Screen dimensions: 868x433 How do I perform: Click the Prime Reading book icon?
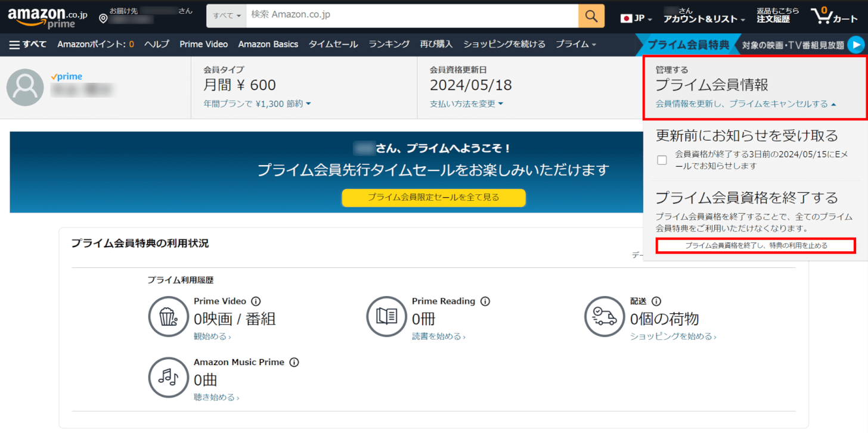point(386,316)
